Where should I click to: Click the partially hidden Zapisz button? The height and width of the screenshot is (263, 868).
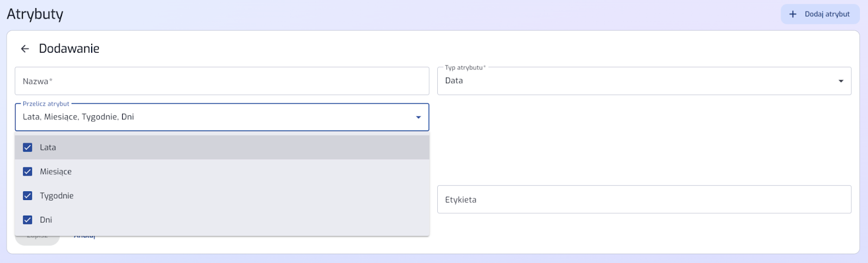click(37, 240)
